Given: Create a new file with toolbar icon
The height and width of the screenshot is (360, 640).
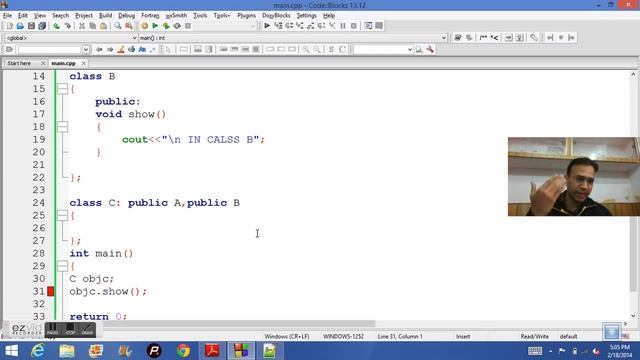Looking at the screenshot, I should (10, 26).
